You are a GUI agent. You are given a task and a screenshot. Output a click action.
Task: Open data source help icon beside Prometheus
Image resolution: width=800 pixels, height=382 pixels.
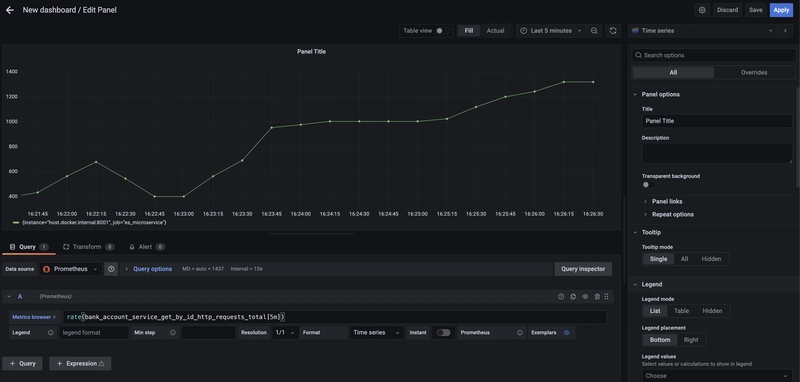click(111, 269)
